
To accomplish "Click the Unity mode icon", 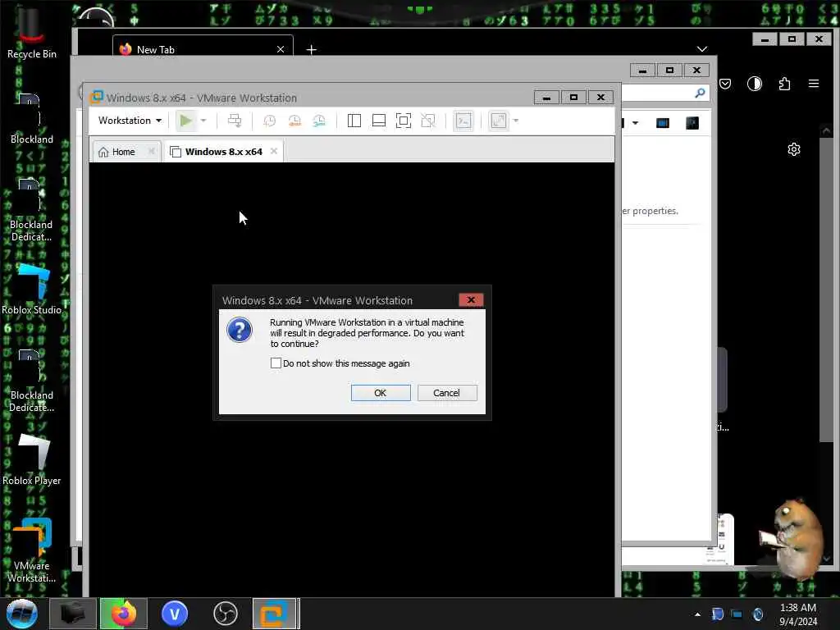I will tap(428, 121).
